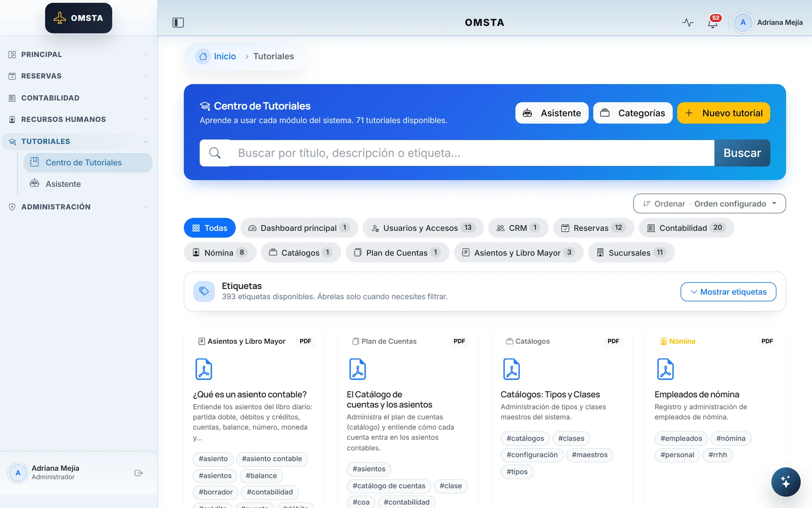The width and height of the screenshot is (812, 508).
Task: Expand the CONTABILIDAD sidebar section
Action: tap(79, 98)
